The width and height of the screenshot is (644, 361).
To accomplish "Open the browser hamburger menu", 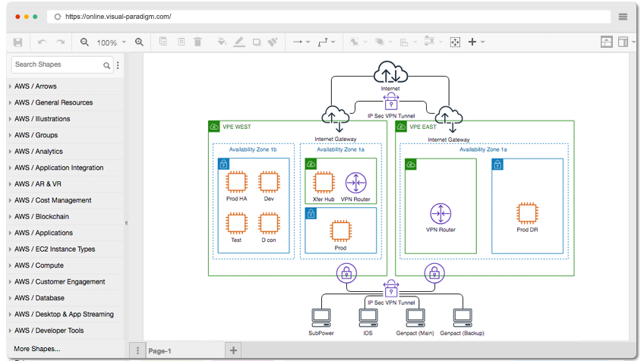I will 623,17.
